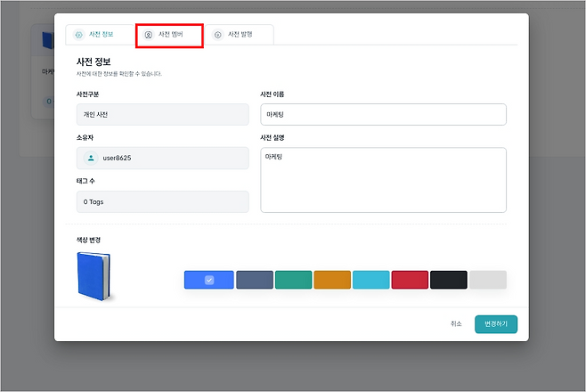Click the 사전 발행 tab icon
This screenshot has width=586, height=392.
click(218, 35)
